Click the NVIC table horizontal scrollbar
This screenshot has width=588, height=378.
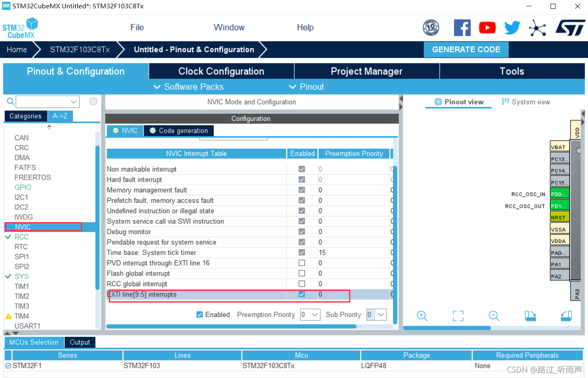231,327
